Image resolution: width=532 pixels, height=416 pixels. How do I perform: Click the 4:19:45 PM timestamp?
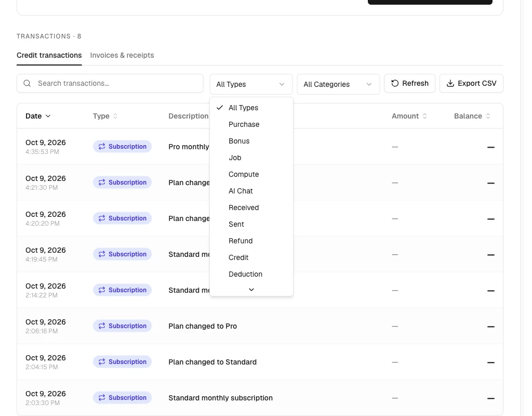pos(42,259)
